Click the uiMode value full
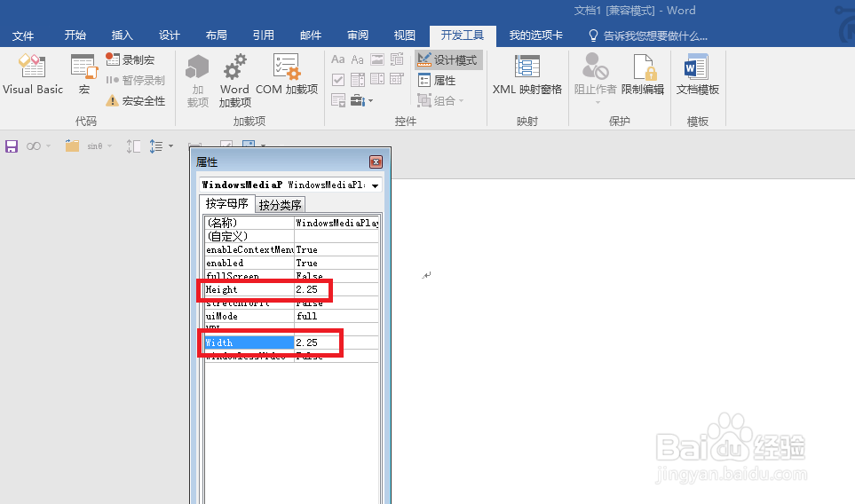This screenshot has width=855, height=504. click(306, 316)
